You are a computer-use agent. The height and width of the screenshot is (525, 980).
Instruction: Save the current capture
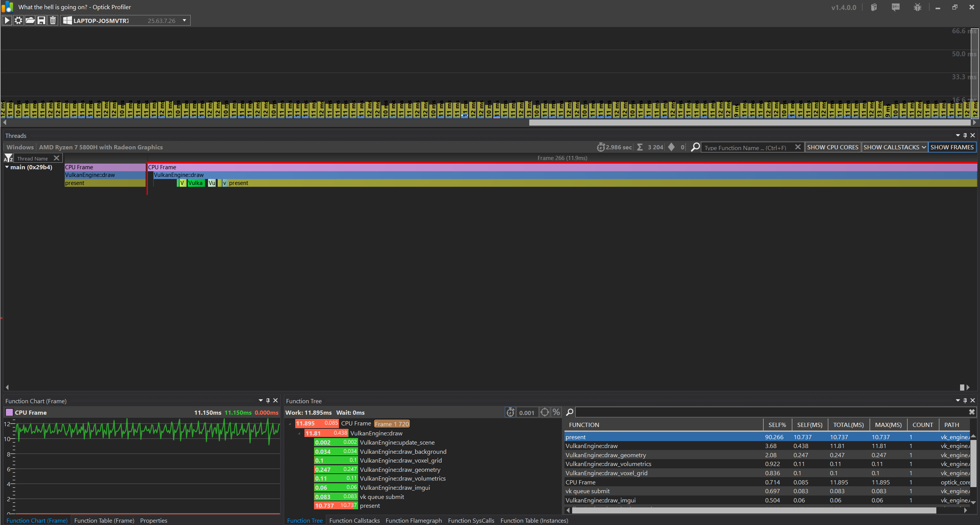[41, 20]
